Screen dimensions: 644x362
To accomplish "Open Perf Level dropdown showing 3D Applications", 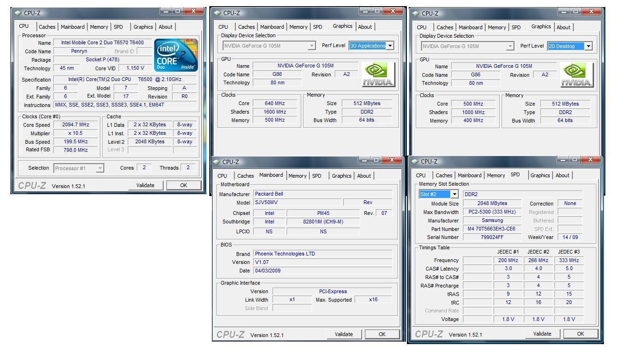I will coord(390,46).
